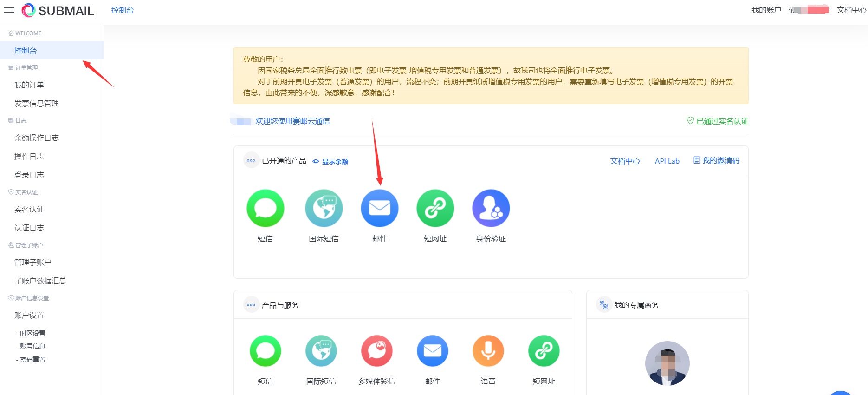Open 我的账户 in top bar

766,10
